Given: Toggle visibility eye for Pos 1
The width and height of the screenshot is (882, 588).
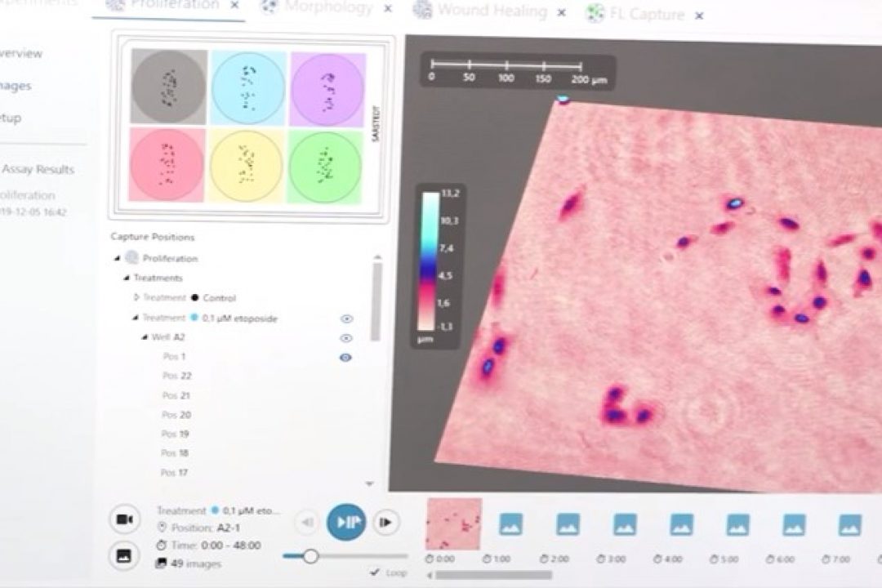Looking at the screenshot, I should pos(345,357).
